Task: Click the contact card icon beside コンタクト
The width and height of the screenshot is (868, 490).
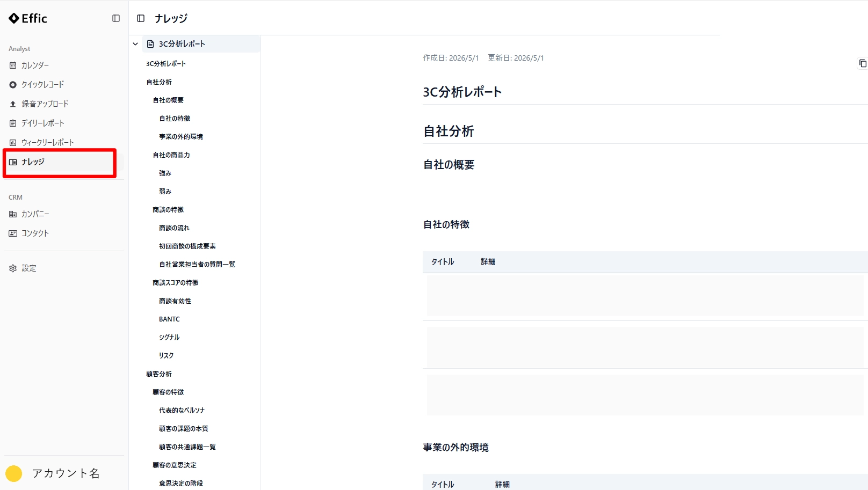Action: click(13, 233)
